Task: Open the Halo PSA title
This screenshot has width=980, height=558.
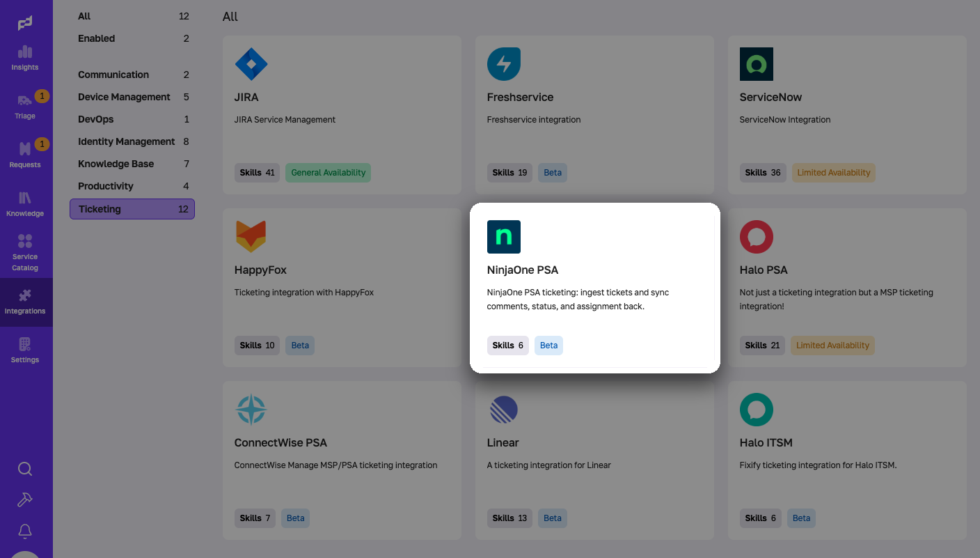Action: click(x=764, y=270)
